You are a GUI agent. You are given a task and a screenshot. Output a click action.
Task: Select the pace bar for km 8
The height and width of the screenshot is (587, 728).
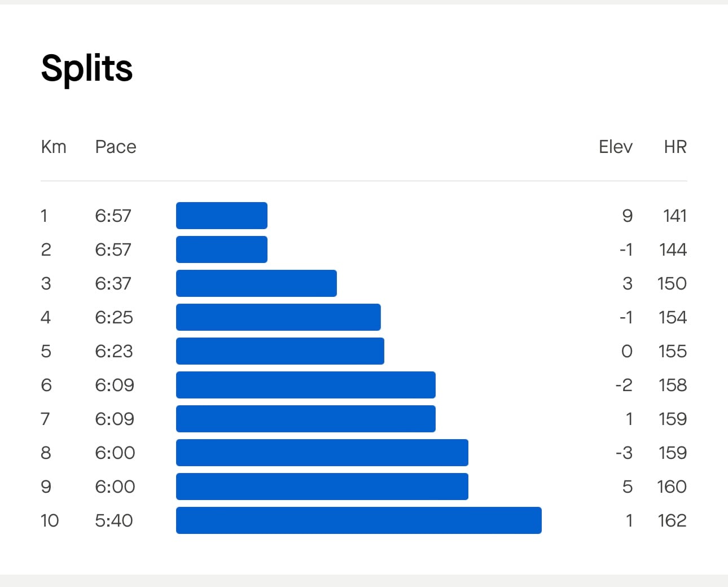point(322,453)
